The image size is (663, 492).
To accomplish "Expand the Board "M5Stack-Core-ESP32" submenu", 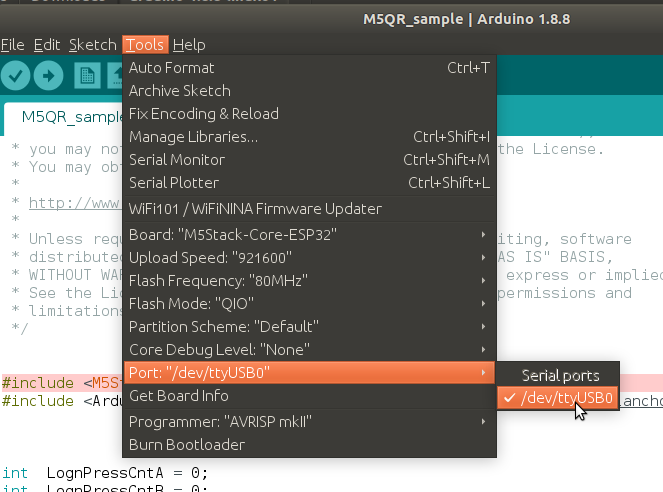I will pyautogui.click(x=309, y=235).
